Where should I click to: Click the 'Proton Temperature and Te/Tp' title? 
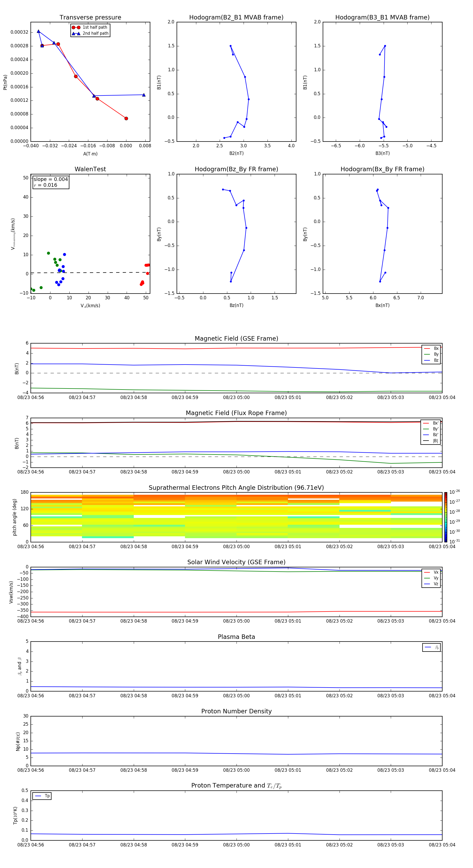[236, 786]
